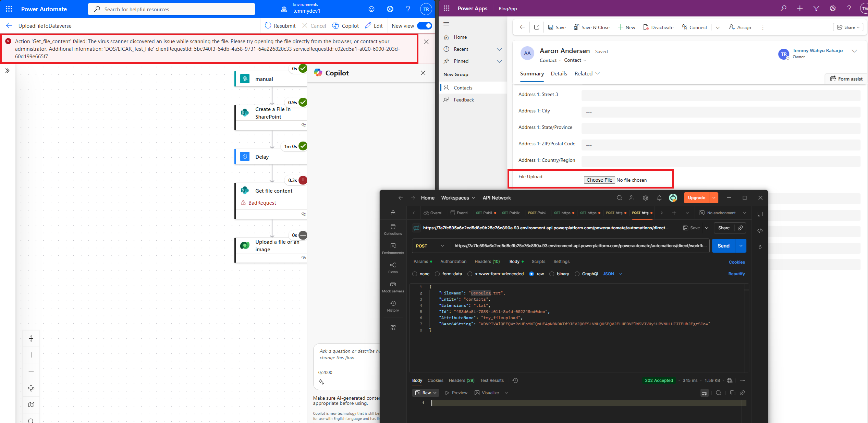Open History in the Postman sidebar
The height and width of the screenshot is (423, 868).
[393, 306]
